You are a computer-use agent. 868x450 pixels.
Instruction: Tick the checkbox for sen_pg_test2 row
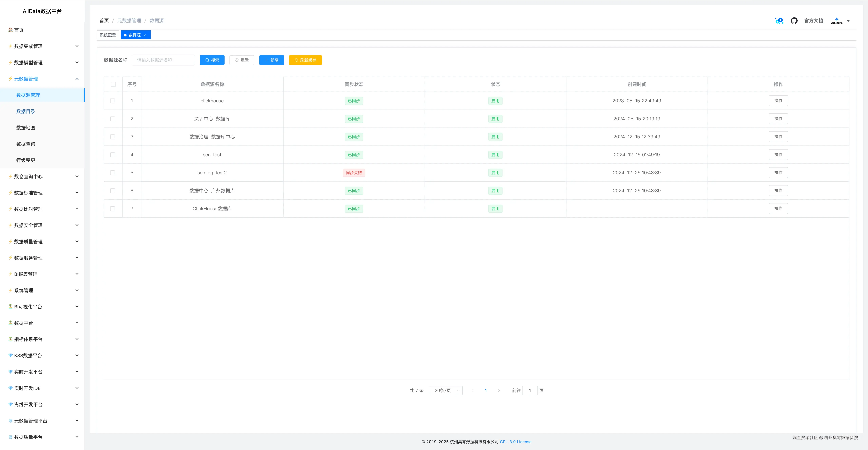click(x=113, y=173)
